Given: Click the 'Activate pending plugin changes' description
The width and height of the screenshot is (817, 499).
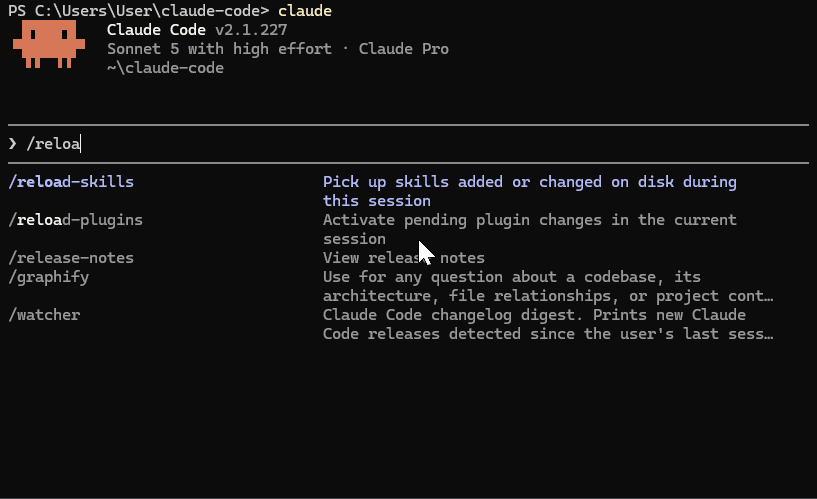Looking at the screenshot, I should 530,229.
